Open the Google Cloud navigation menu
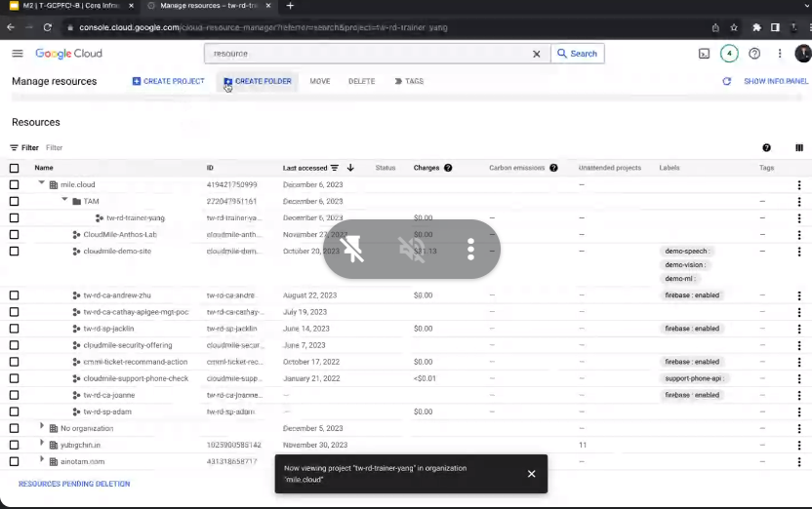Image resolution: width=812 pixels, height=509 pixels. [17, 54]
